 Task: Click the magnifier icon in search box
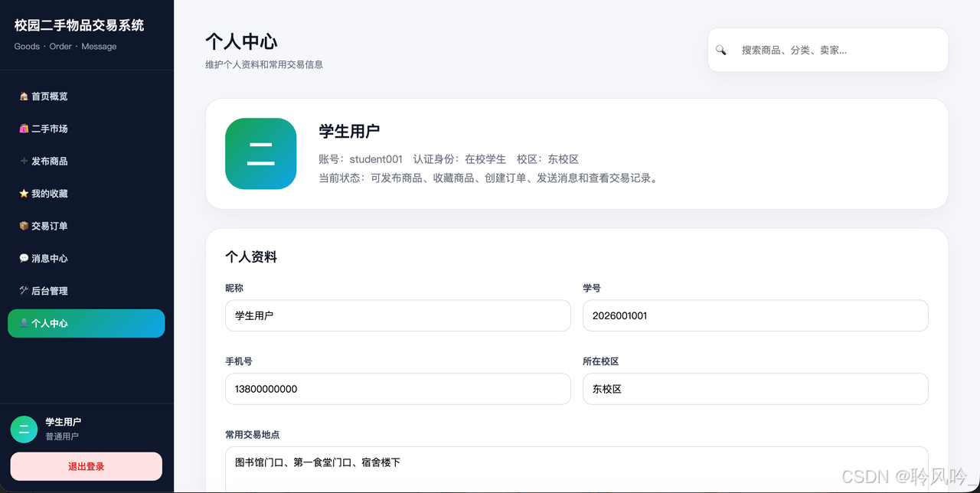720,50
